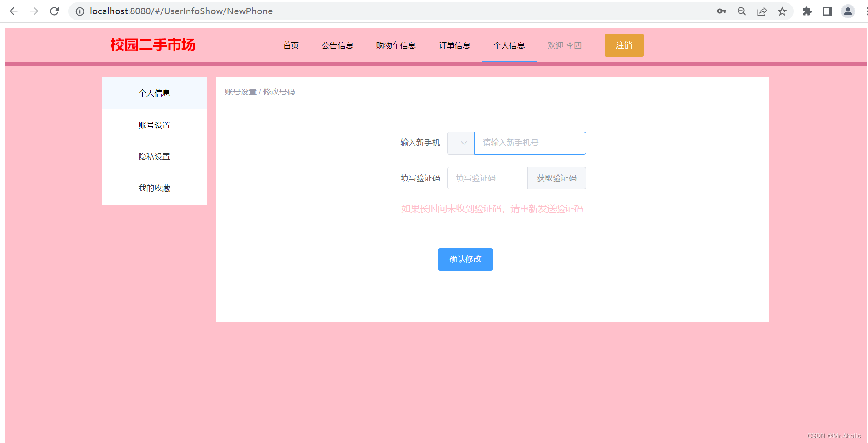
Task: Click the new phone number input field
Action: tap(530, 143)
